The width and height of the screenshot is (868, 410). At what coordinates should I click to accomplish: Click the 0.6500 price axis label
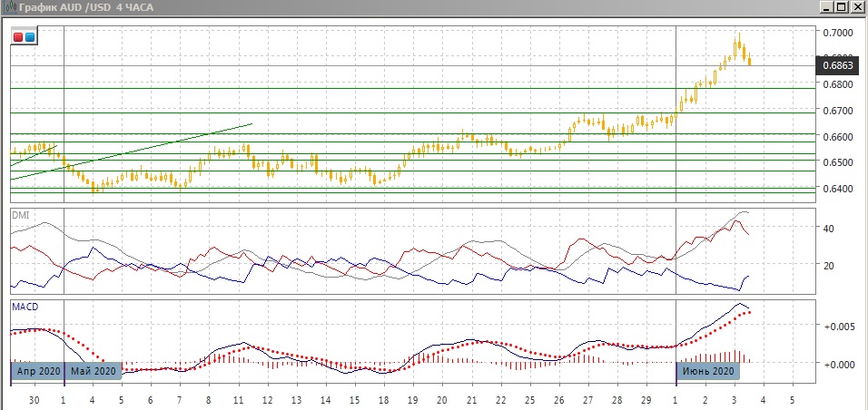coord(837,162)
